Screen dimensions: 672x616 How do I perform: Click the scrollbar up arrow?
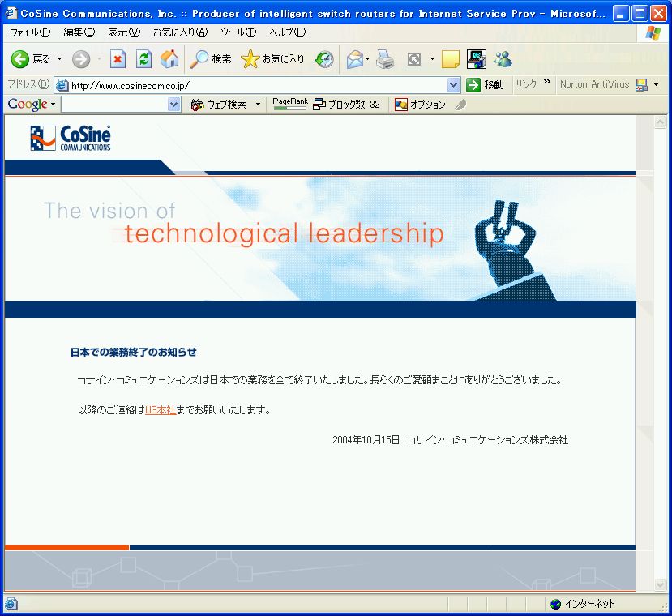click(660, 122)
